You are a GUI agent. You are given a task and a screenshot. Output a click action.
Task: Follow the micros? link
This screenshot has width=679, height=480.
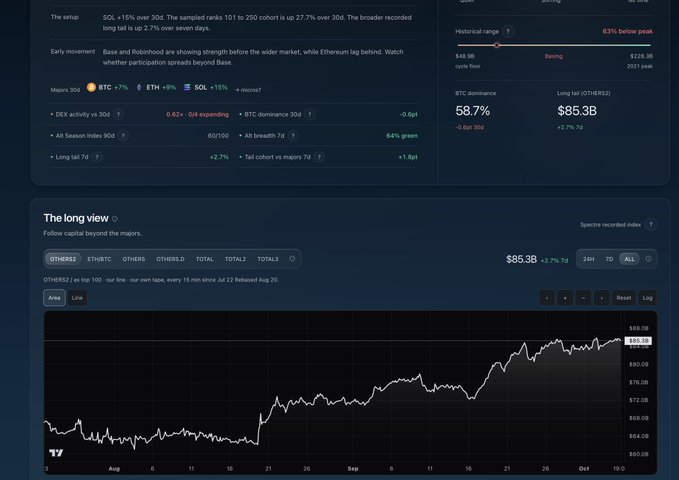click(x=248, y=90)
